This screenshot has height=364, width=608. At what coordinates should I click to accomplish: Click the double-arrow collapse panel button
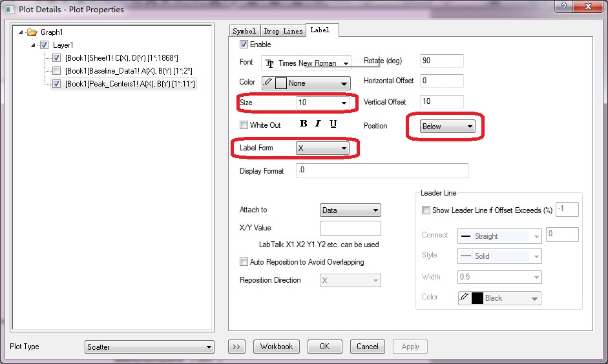[x=236, y=347]
